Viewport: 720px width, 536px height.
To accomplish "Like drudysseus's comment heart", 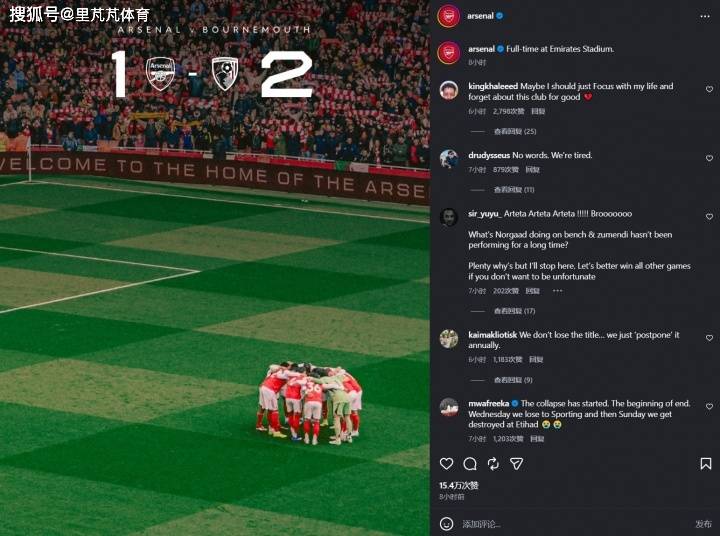I will [709, 158].
